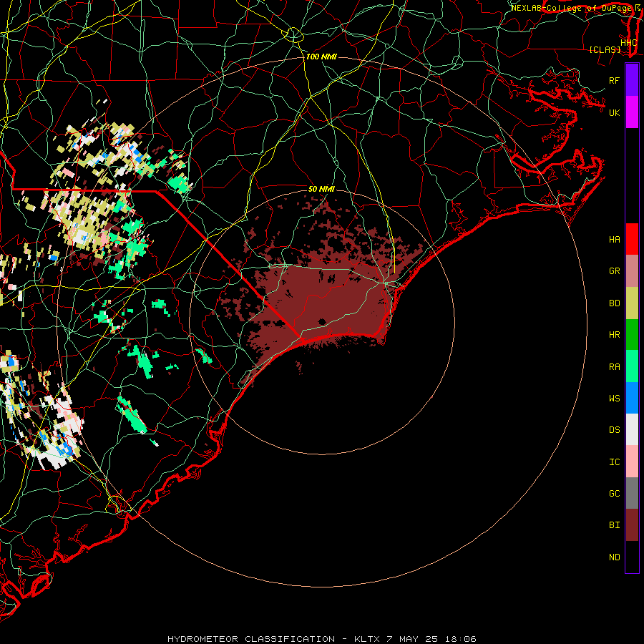
Task: Click the DS legend label
Action: pos(614,430)
